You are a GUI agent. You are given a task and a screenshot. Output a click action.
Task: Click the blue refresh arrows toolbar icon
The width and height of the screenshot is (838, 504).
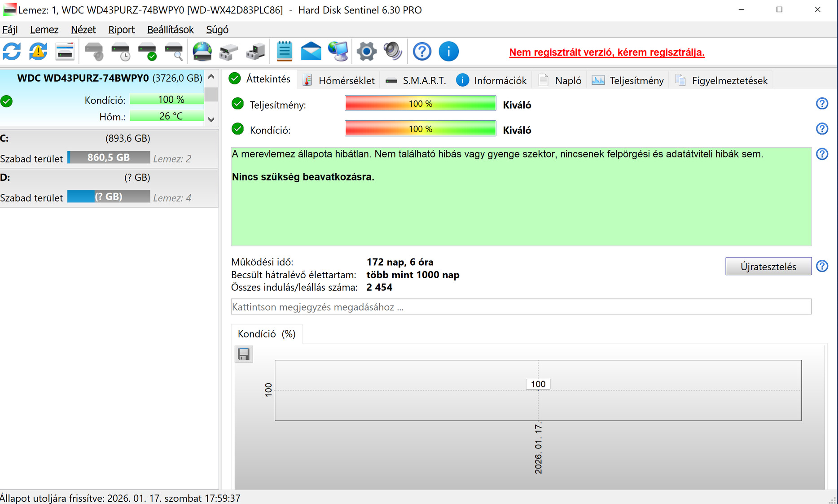(12, 52)
